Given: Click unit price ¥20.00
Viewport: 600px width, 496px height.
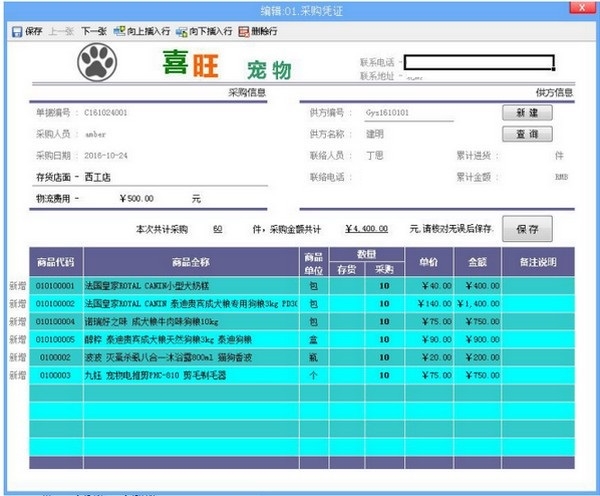Looking at the screenshot, I should (x=437, y=357).
